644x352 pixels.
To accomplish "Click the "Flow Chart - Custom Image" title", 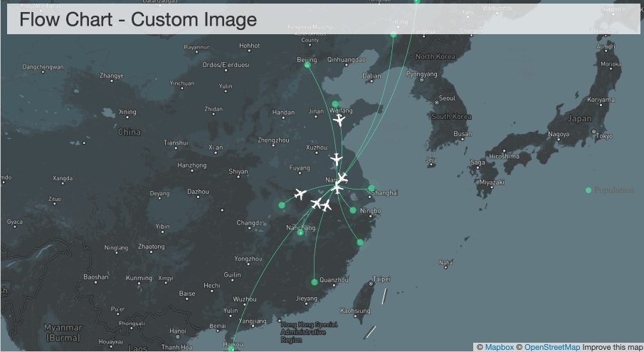I will click(x=138, y=20).
